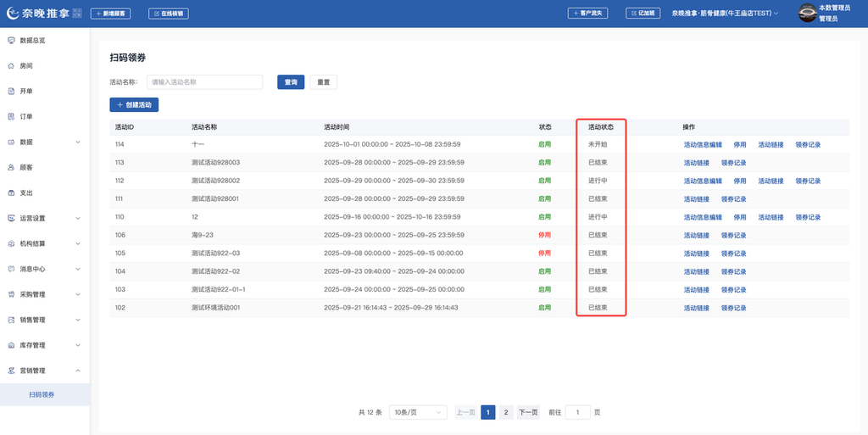Click the 奈晚推拿 logo icon
868x435 pixels.
pos(11,13)
